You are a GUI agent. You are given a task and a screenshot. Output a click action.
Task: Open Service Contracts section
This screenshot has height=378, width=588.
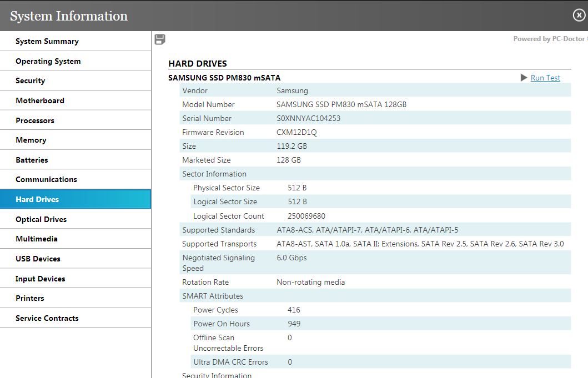(76, 318)
